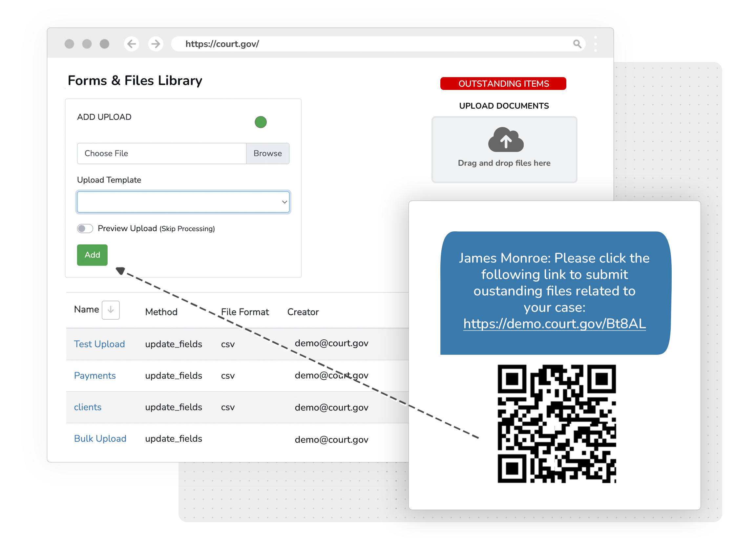Click the Upload Documents label
The width and height of the screenshot is (756, 552).
point(504,106)
